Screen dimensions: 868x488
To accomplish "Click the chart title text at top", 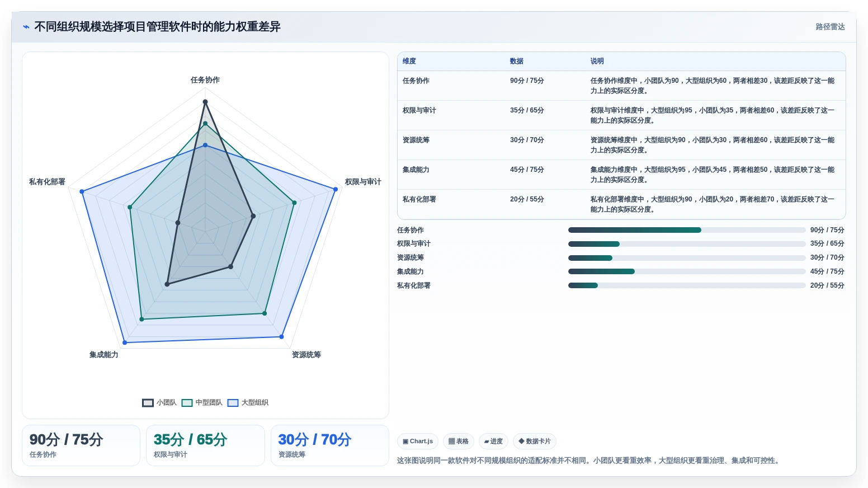I will 157,27.
